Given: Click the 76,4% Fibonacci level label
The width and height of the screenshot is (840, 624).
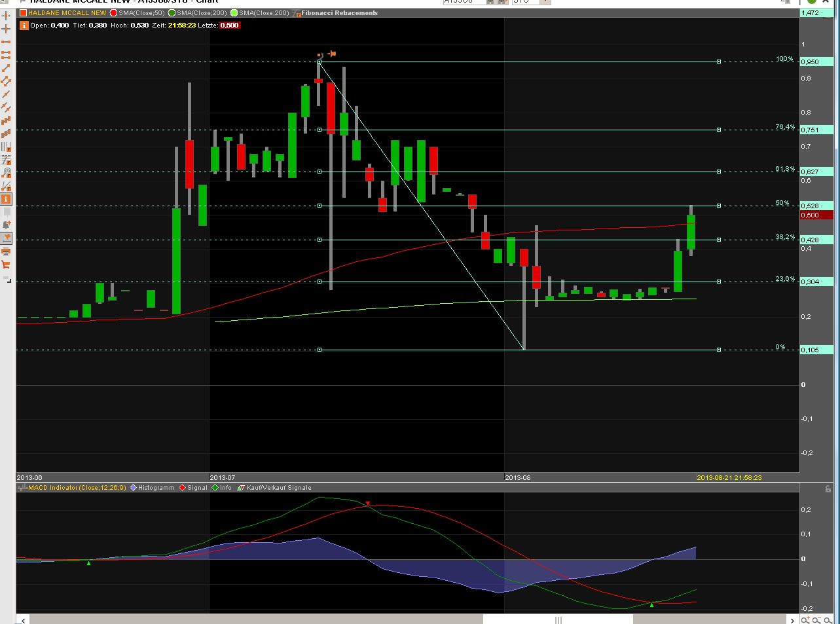Looking at the screenshot, I should 785,127.
